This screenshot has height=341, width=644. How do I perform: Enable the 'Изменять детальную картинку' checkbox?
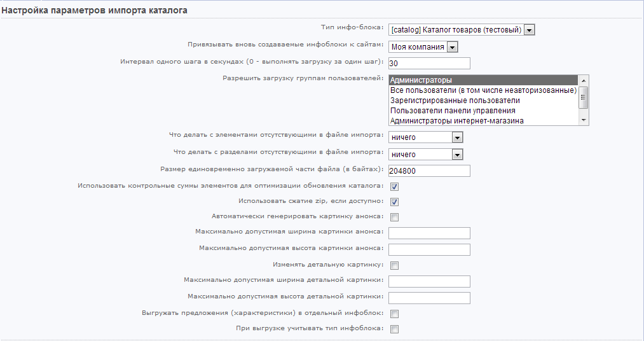coord(394,265)
